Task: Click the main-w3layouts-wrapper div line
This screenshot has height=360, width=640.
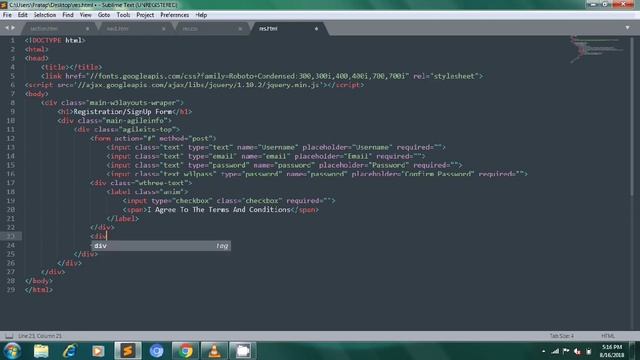Action: (x=112, y=102)
